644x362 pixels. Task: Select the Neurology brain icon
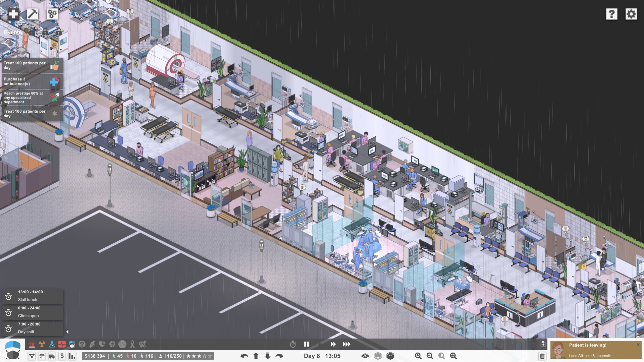pyautogui.click(x=112, y=344)
